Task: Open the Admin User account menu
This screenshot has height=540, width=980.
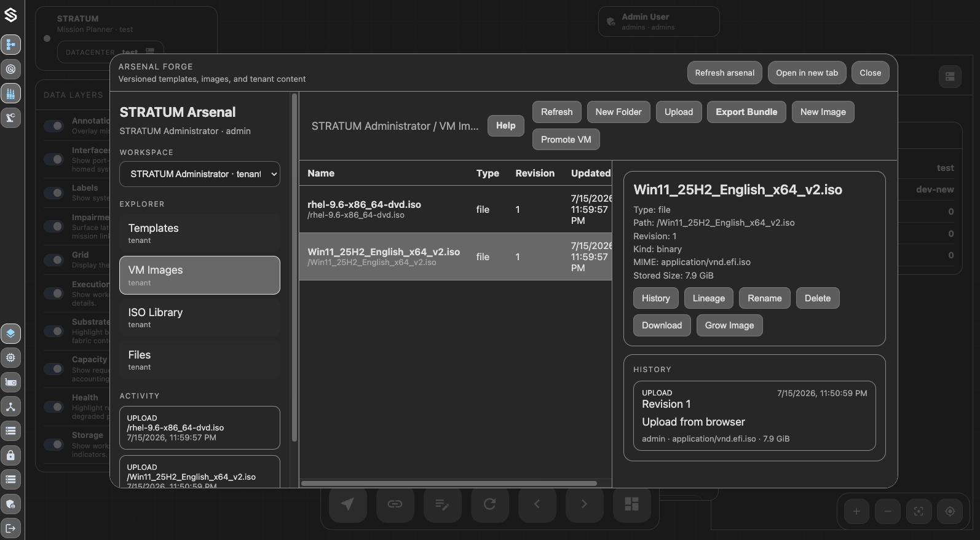Action: tap(658, 22)
